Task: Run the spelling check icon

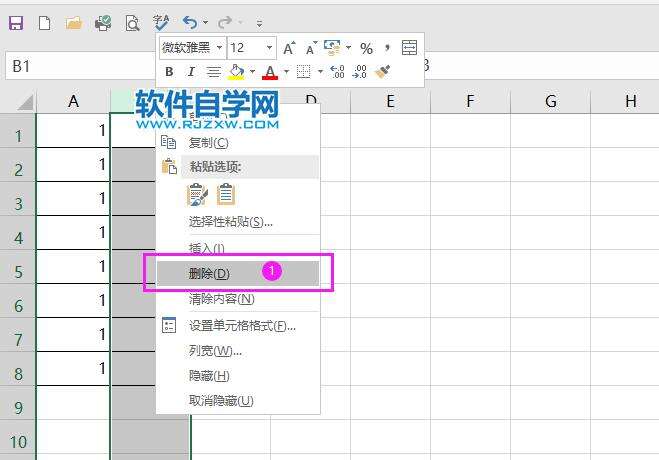Action: pyautogui.click(x=161, y=22)
